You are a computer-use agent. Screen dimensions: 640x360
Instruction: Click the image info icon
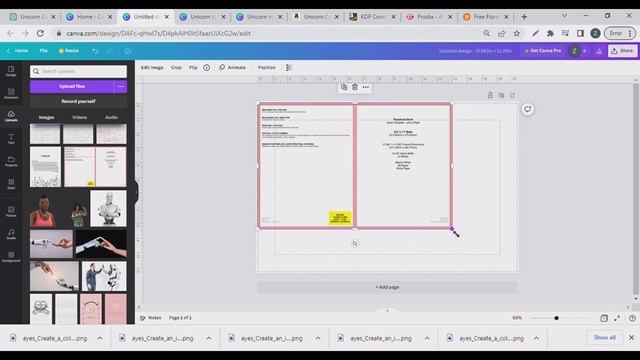[x=207, y=68]
